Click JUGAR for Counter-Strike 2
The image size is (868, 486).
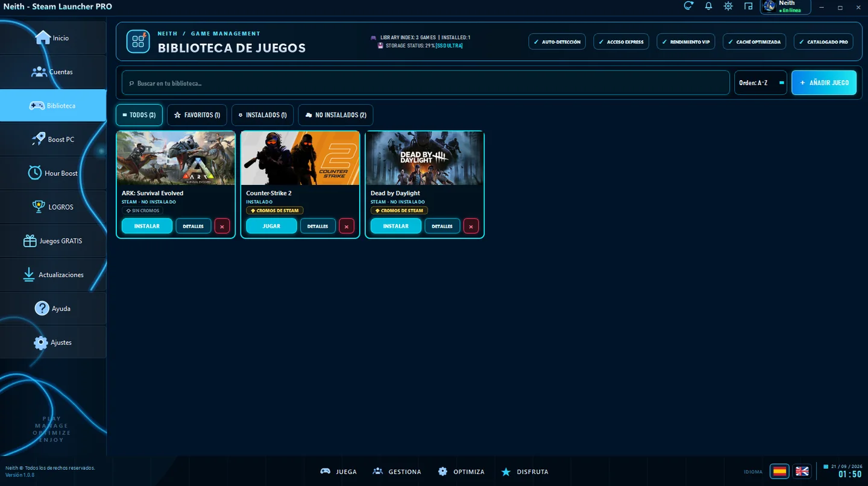pos(272,226)
